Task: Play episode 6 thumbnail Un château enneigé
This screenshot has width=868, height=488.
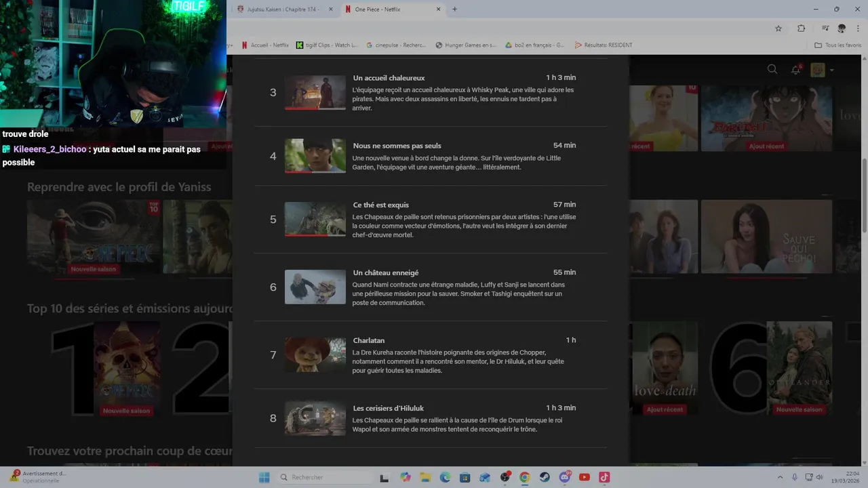Action: point(315,287)
